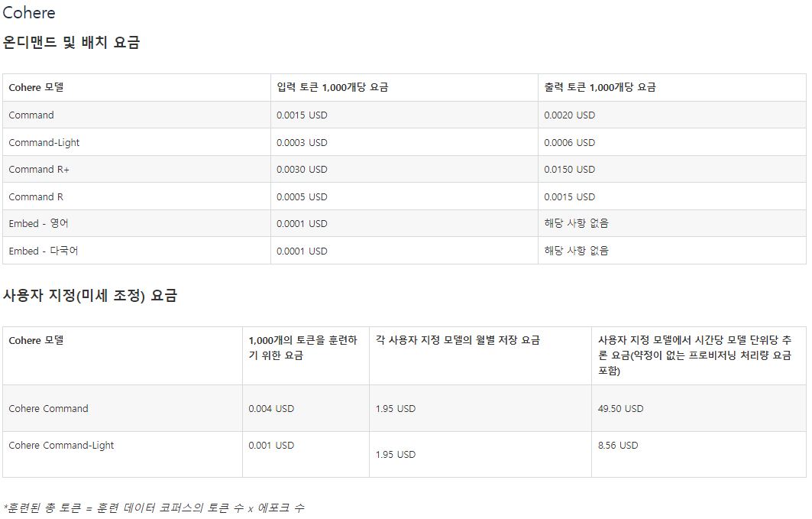Click Command R+ input price '0.0030 USD'
This screenshot has height=519, width=812.
point(302,170)
